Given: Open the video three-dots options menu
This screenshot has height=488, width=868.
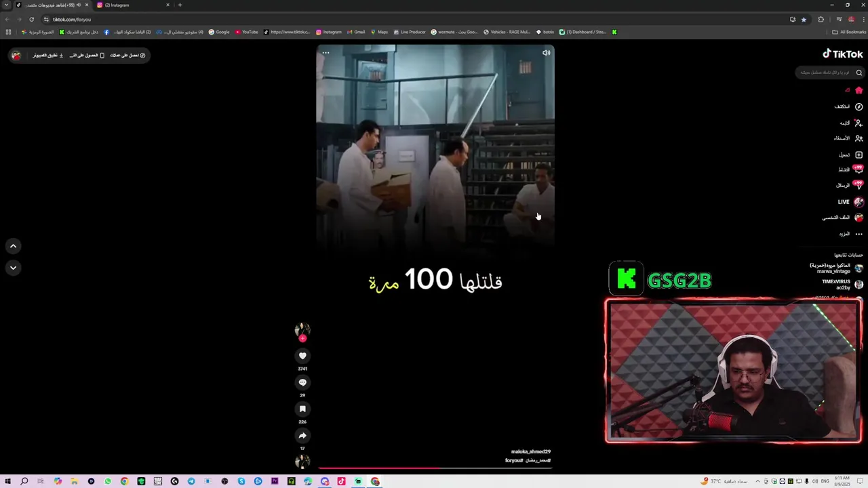Looking at the screenshot, I should (x=325, y=53).
